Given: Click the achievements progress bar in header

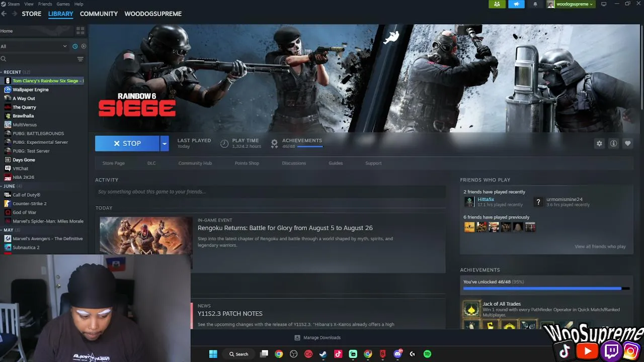Looking at the screenshot, I should pyautogui.click(x=310, y=147).
